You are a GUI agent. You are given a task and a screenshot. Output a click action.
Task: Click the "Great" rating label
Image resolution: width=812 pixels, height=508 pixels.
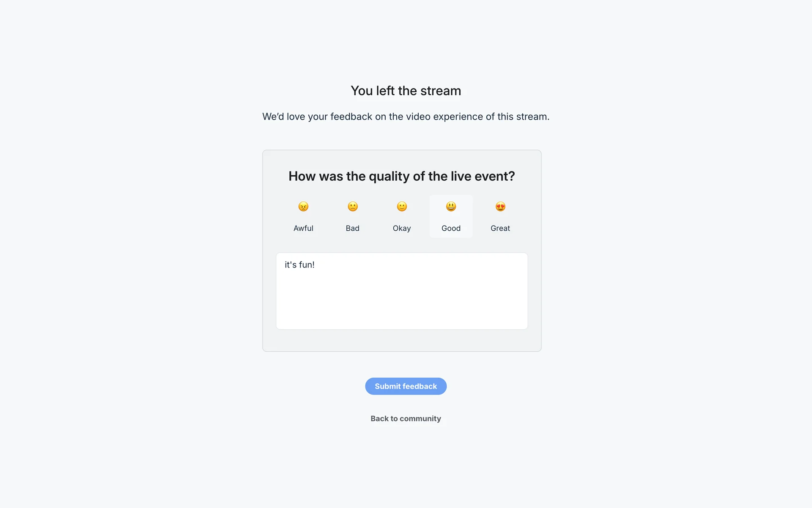tap(500, 228)
